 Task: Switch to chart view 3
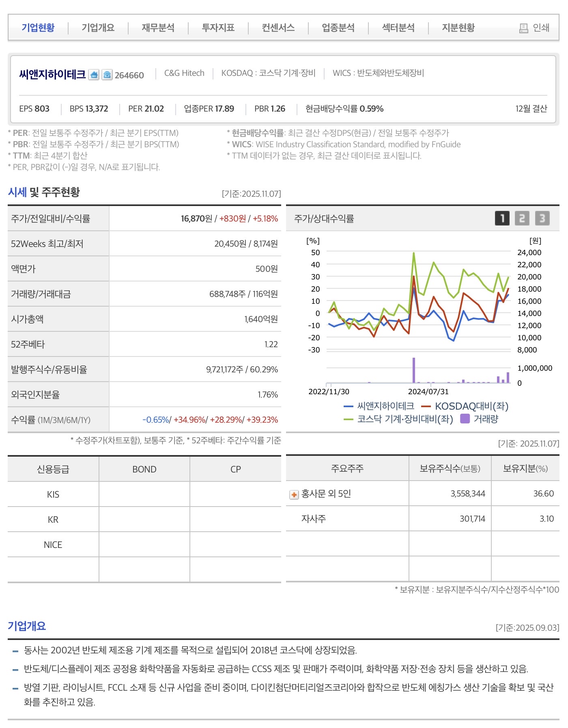click(542, 218)
